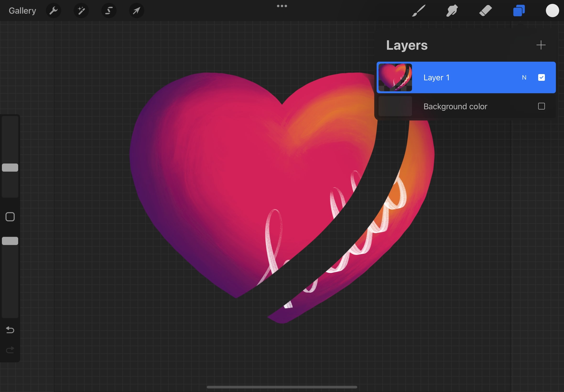Activate the Selection tool
Screen dimensions: 564x392
(109, 11)
